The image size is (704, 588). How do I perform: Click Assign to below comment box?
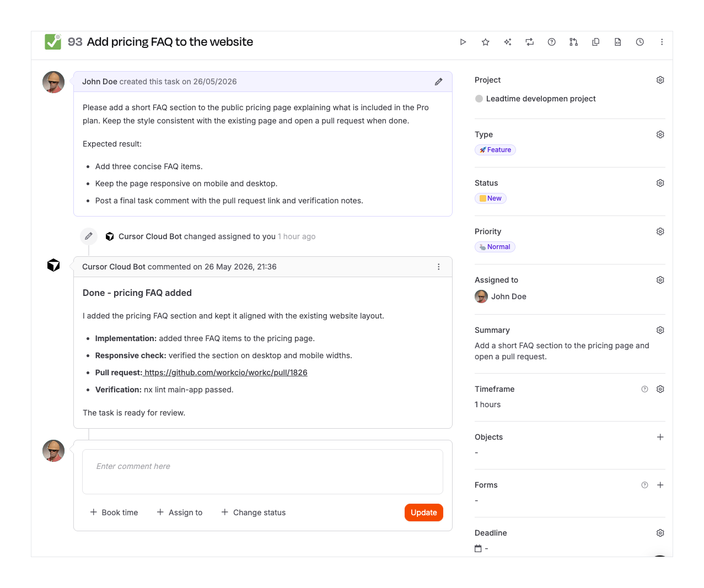pos(180,513)
